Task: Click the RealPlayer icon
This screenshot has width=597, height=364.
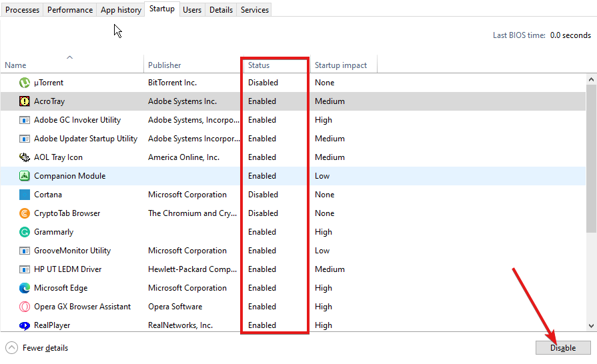Action: [x=25, y=325]
